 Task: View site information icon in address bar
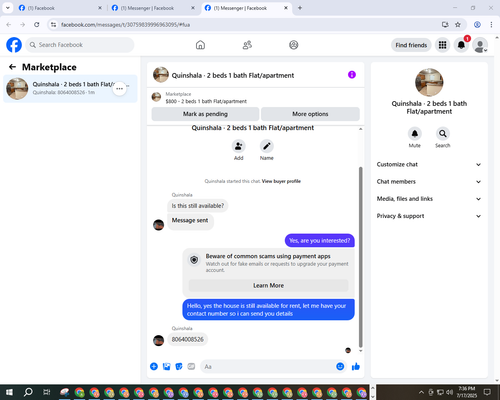pyautogui.click(x=54, y=25)
